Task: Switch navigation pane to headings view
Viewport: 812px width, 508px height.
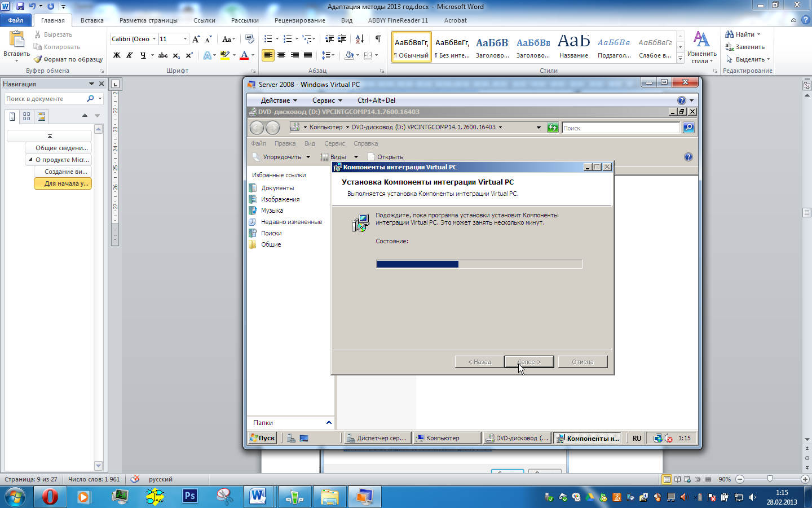Action: click(x=12, y=116)
